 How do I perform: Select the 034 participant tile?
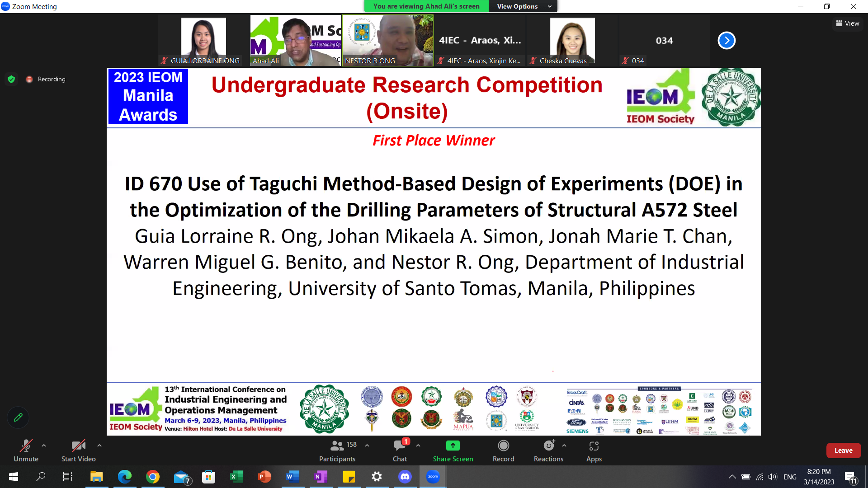tap(665, 41)
